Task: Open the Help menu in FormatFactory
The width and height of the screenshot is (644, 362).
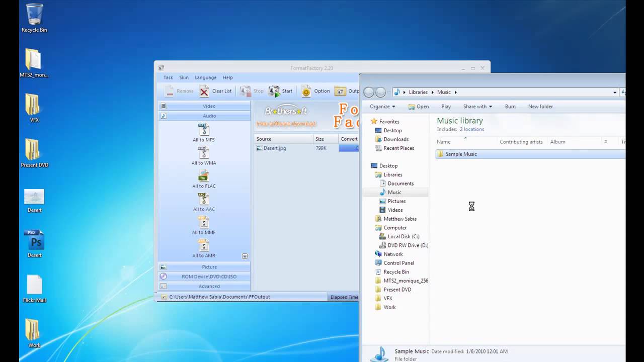Action: 228,77
